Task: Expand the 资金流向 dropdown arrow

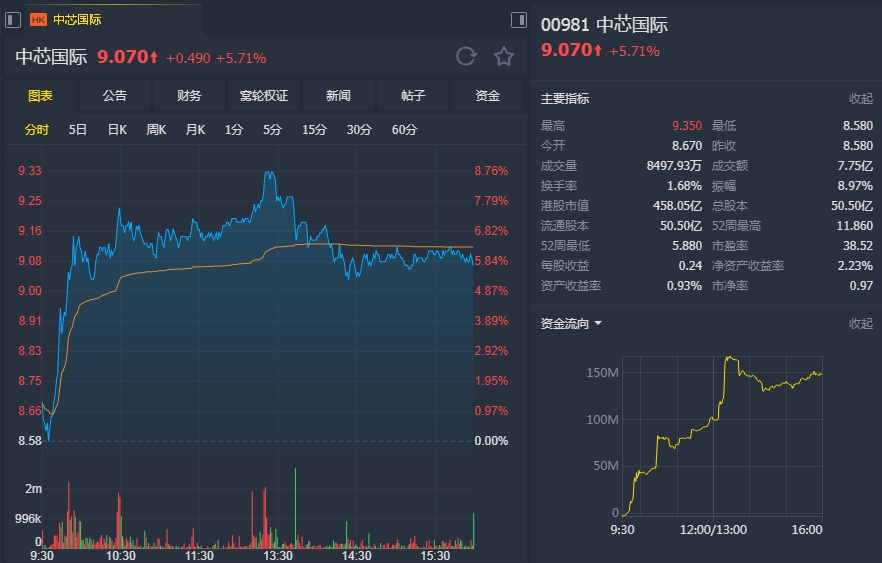Action: 598,324
